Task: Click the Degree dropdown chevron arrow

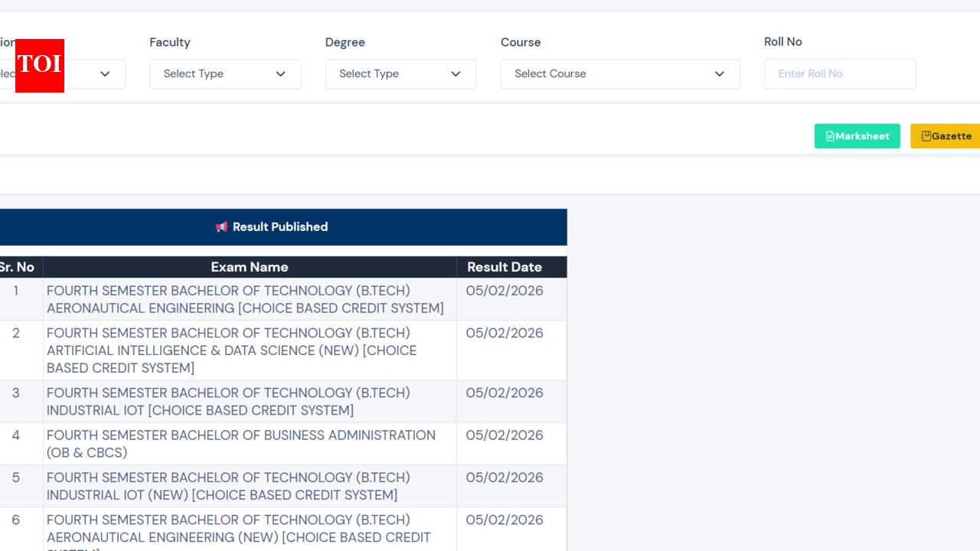Action: click(x=456, y=74)
